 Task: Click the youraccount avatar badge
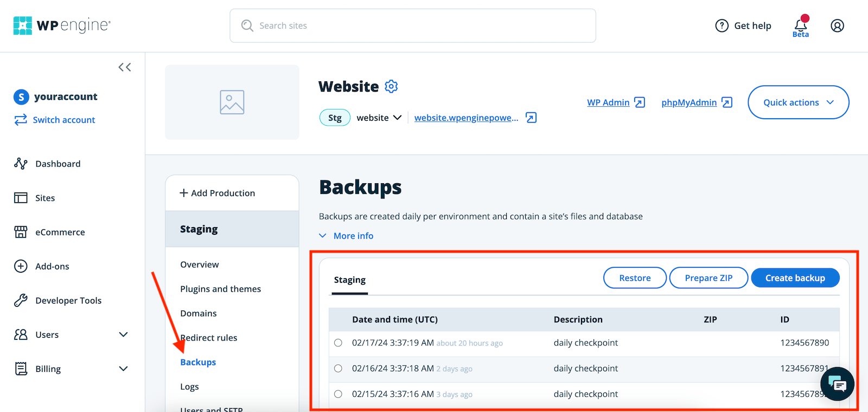click(x=21, y=97)
